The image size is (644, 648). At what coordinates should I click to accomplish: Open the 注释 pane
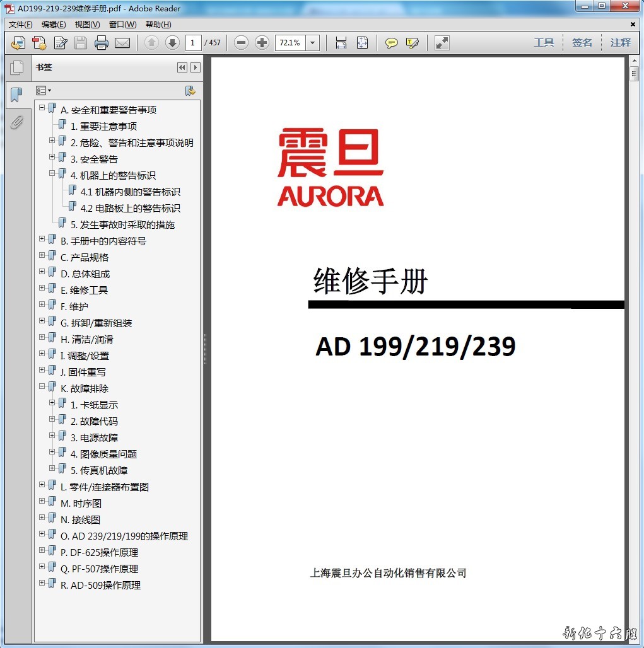620,43
